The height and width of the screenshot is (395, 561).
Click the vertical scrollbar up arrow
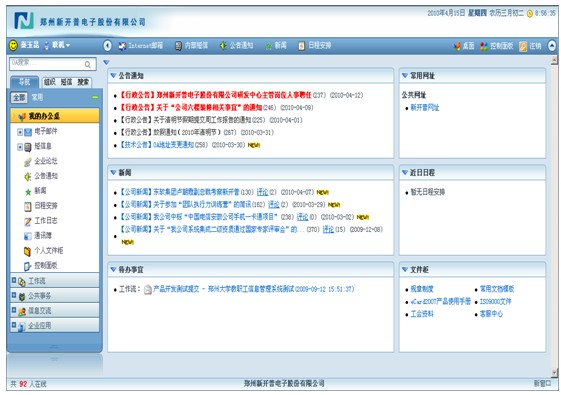(x=554, y=60)
